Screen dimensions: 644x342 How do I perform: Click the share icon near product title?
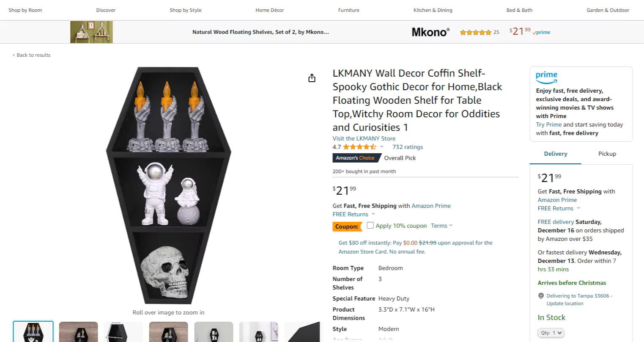coord(312,78)
